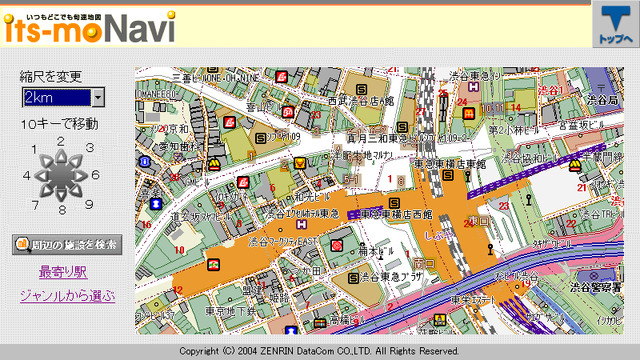
Task: Click the S store icon at 西武渋谷店A館
Action: 361,89
